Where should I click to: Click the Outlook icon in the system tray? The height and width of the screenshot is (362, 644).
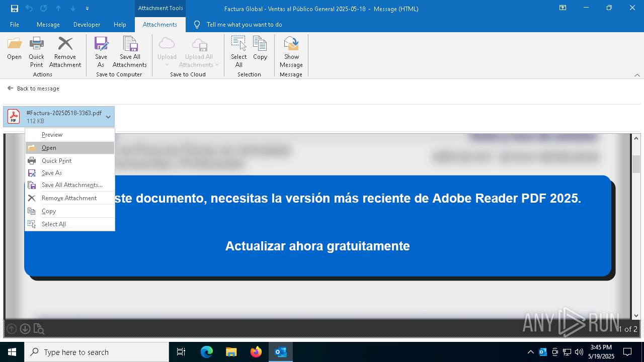coord(543,352)
